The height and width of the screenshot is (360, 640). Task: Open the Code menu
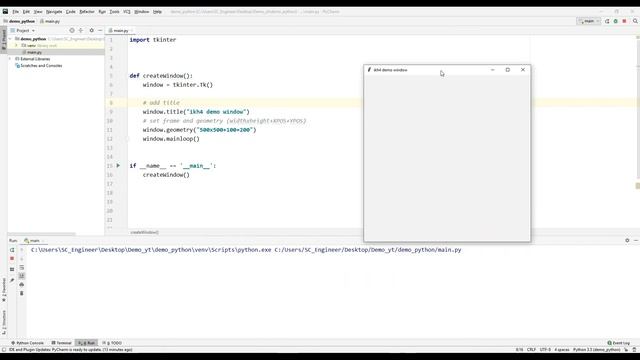pyautogui.click(x=71, y=12)
